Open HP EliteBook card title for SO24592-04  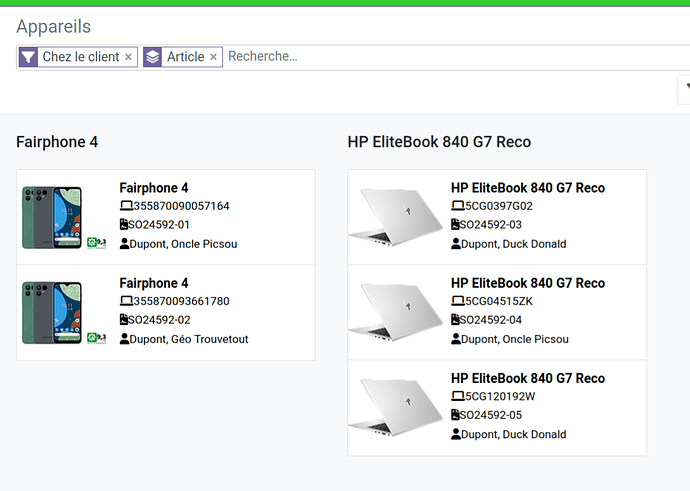click(x=528, y=283)
